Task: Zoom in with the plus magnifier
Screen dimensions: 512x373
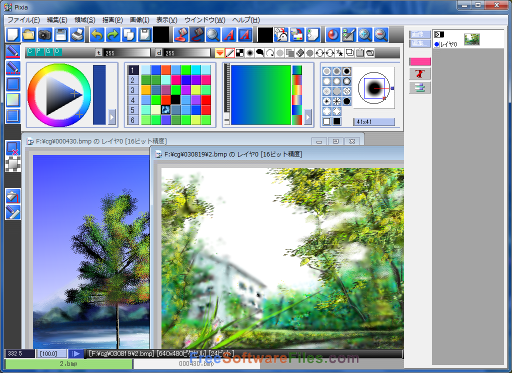Action: 365,35
